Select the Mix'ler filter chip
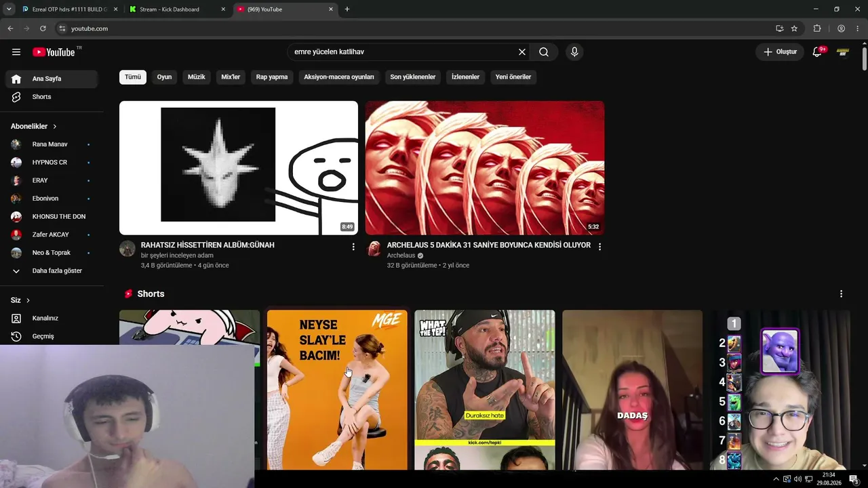Screen dimensions: 868x488 tap(231, 77)
